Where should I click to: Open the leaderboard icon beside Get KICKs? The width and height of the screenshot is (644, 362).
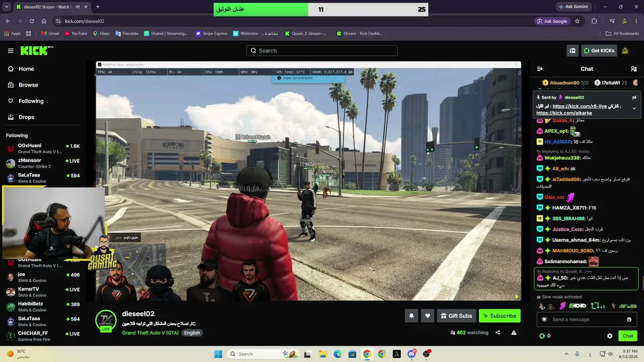pos(573,51)
